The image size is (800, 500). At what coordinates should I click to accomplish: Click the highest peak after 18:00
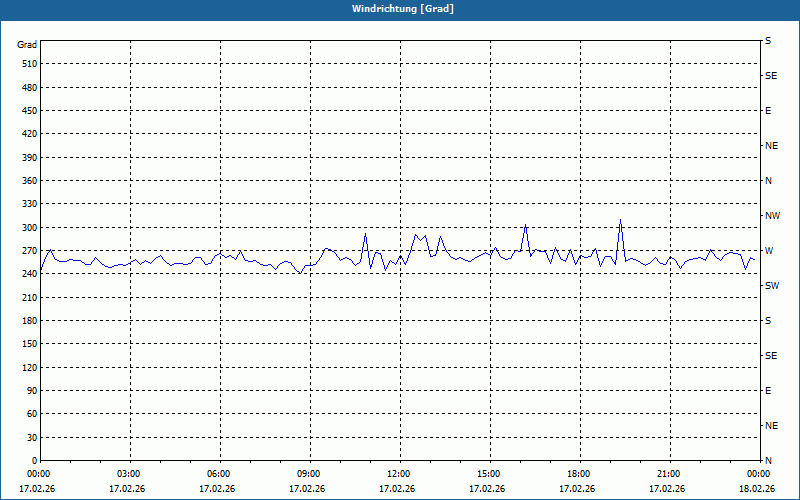620,220
